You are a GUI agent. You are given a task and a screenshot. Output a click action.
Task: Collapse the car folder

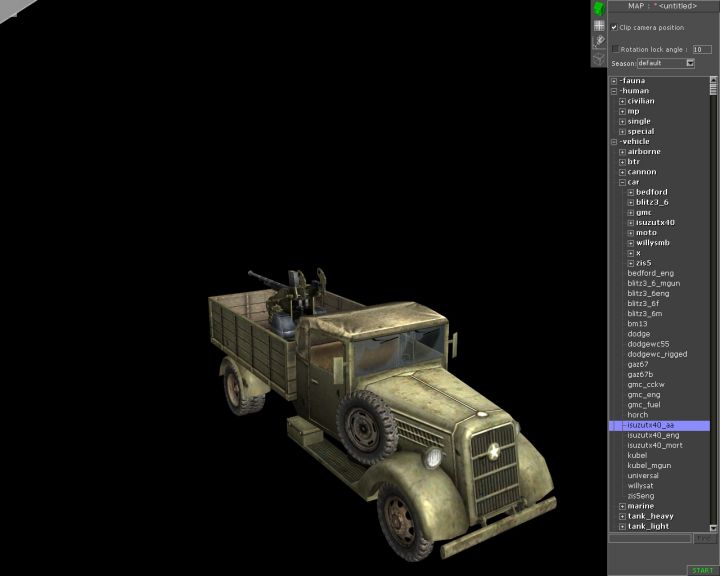[x=622, y=182]
